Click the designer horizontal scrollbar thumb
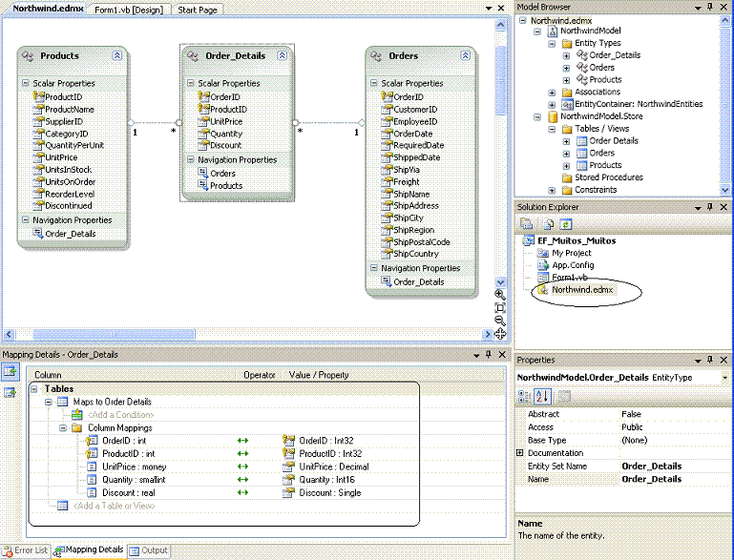The image size is (734, 560). point(114,334)
